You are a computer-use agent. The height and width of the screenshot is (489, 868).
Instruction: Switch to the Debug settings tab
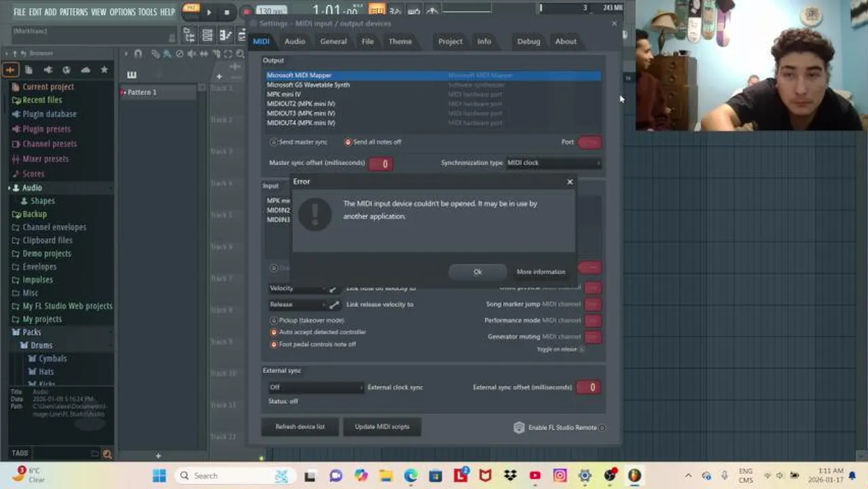tap(528, 41)
